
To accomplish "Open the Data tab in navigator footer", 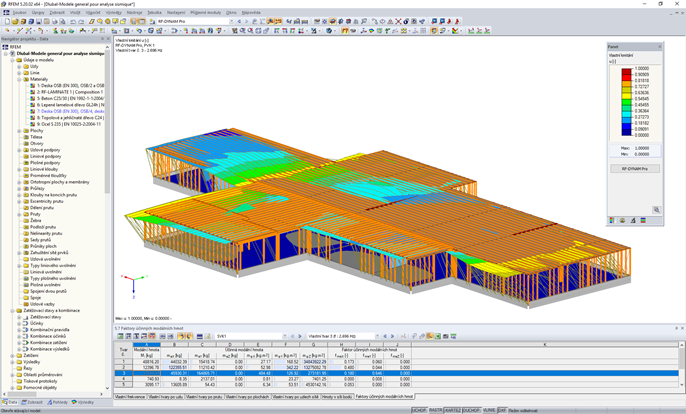I will (10, 402).
